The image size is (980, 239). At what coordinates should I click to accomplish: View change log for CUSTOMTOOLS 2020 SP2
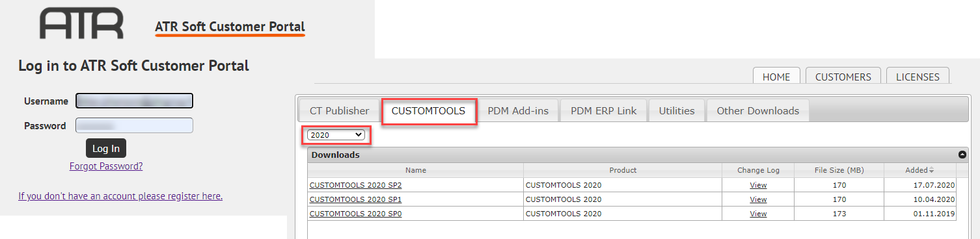pyautogui.click(x=758, y=185)
